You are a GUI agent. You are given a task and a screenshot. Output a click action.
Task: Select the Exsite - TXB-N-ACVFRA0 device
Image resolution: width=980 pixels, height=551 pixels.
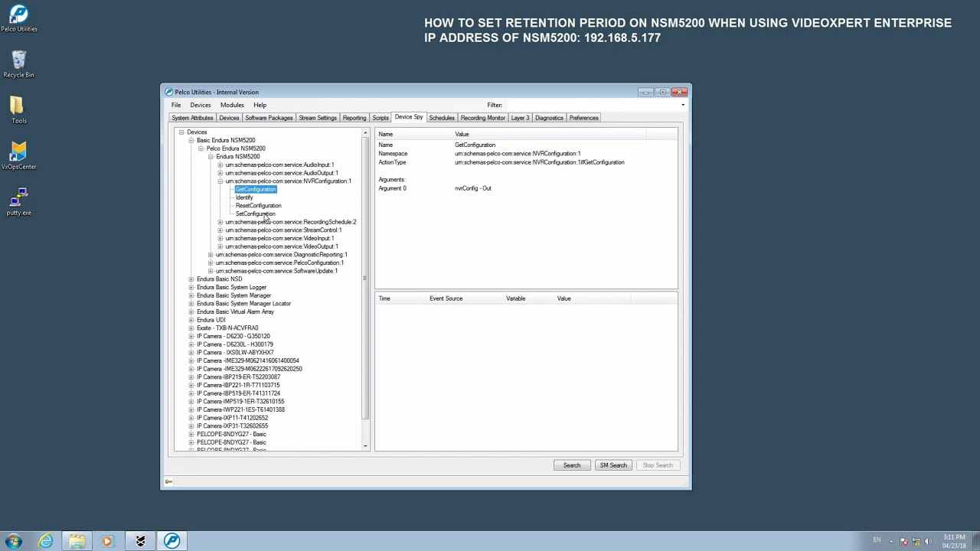click(x=227, y=328)
